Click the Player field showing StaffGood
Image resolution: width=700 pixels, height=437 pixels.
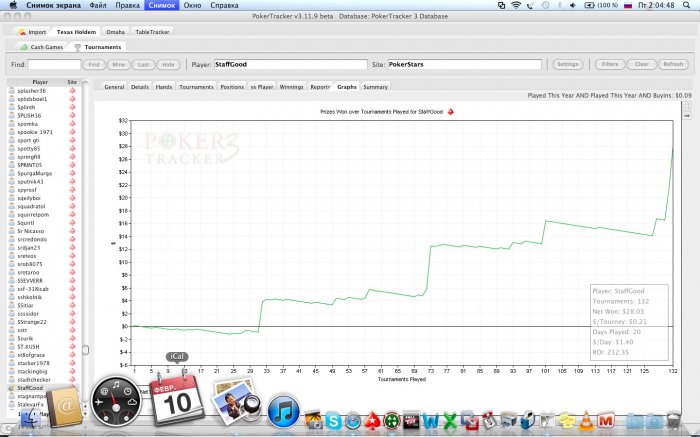coord(291,64)
